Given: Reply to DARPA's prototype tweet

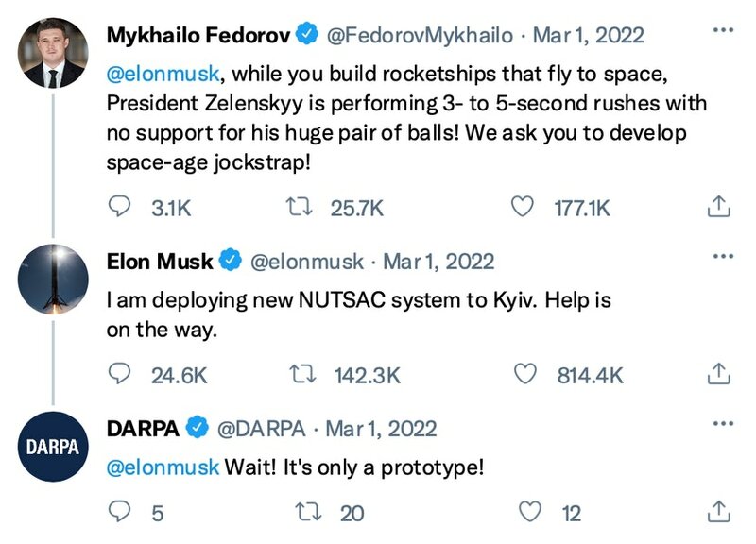Looking at the screenshot, I should pos(121,513).
